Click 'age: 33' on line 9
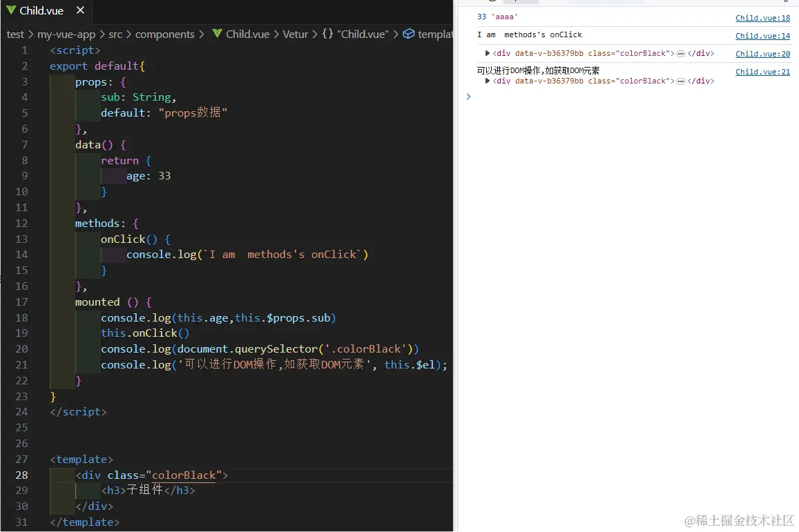Viewport: 799px width, 532px height. (148, 176)
